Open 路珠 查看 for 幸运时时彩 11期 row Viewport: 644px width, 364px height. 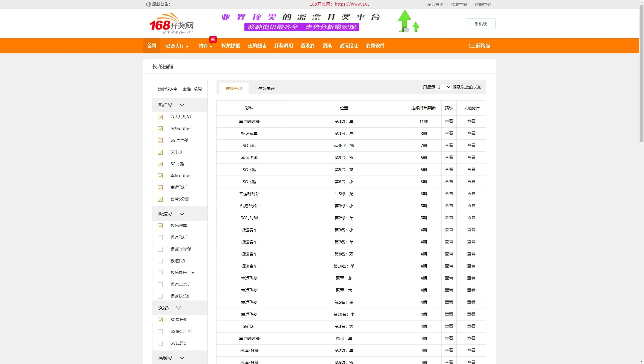pos(449,121)
